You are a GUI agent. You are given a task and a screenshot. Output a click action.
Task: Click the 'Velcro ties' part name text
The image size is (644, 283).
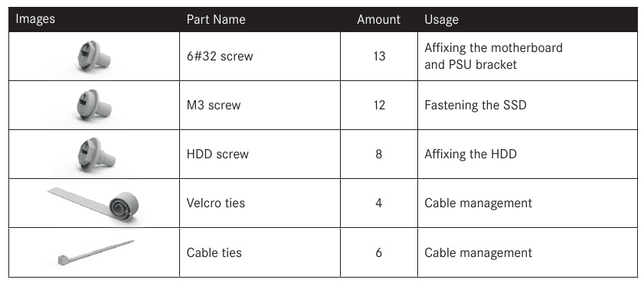point(216,203)
